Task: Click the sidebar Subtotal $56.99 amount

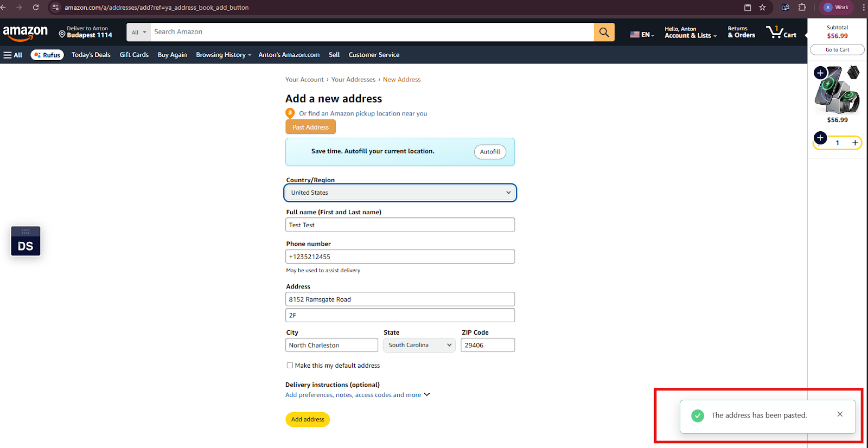Action: point(837,36)
